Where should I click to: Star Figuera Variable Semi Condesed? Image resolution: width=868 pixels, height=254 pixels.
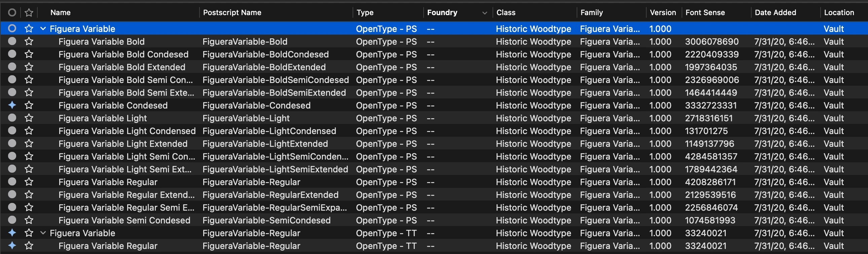tap(29, 220)
